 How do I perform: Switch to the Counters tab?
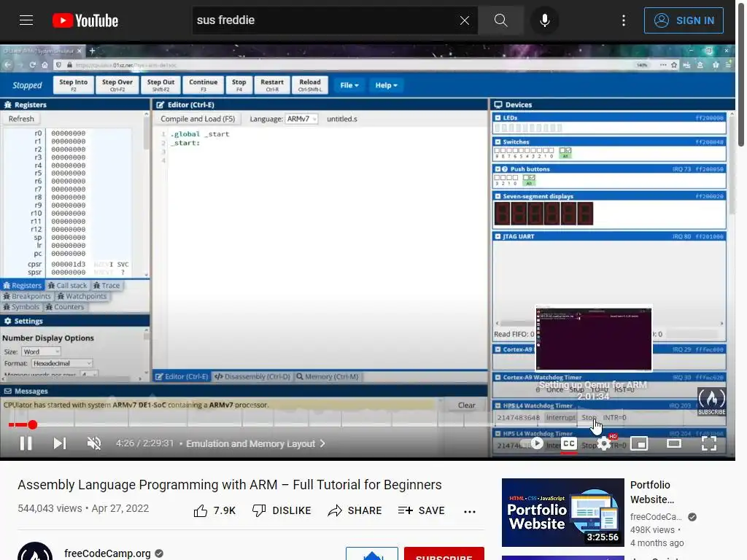tap(65, 307)
